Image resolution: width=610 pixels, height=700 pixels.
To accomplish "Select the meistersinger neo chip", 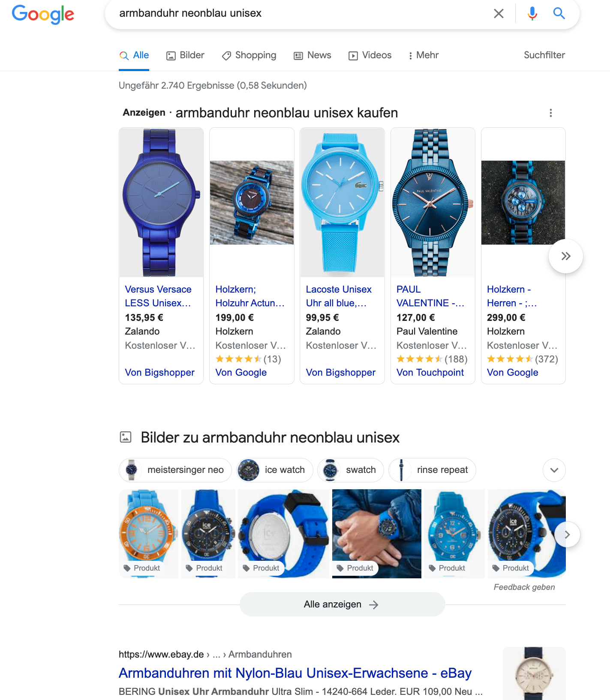I will [x=175, y=470].
